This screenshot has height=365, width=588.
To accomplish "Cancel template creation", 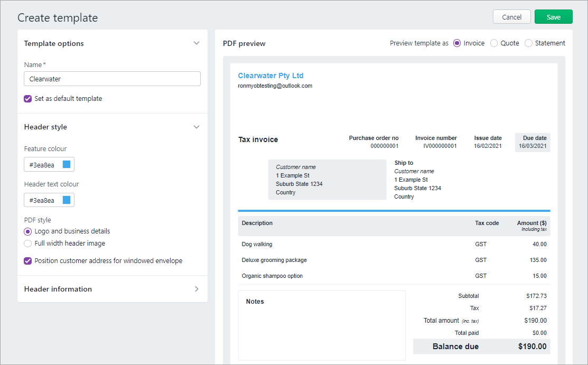I will click(x=511, y=16).
